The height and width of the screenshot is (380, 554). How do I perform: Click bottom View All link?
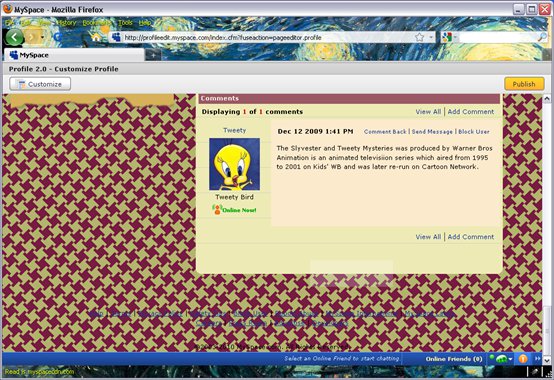coord(428,237)
